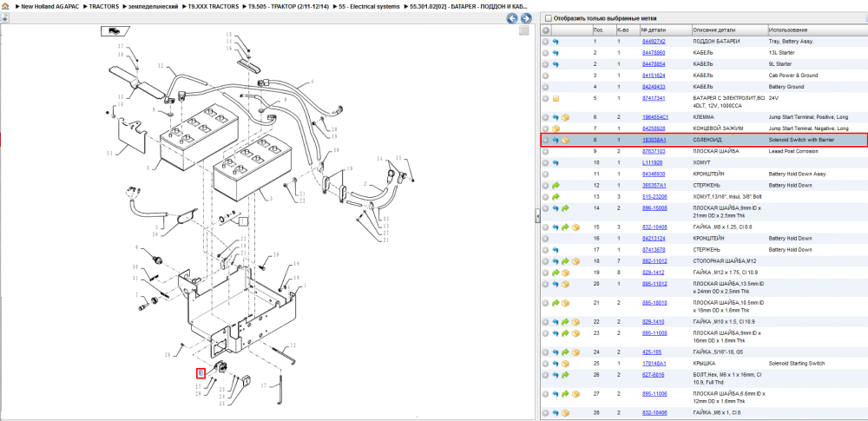868x421 pixels.
Task: Open part number link 425-105
Action: pyautogui.click(x=650, y=352)
